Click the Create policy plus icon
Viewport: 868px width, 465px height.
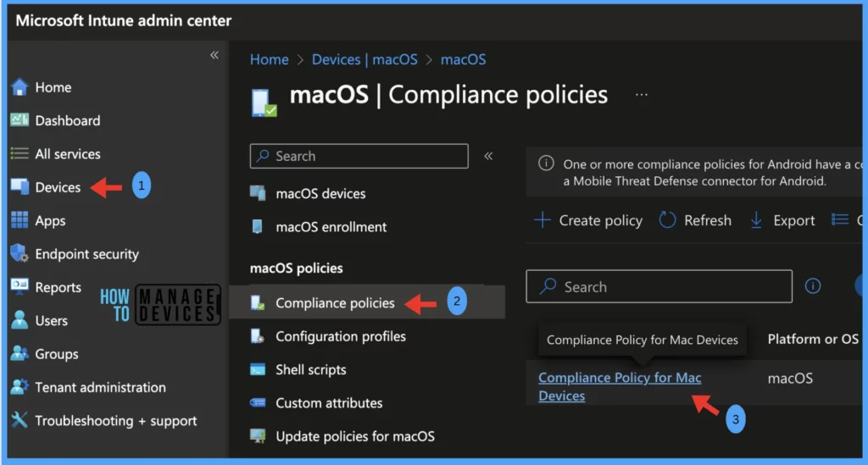[542, 220]
